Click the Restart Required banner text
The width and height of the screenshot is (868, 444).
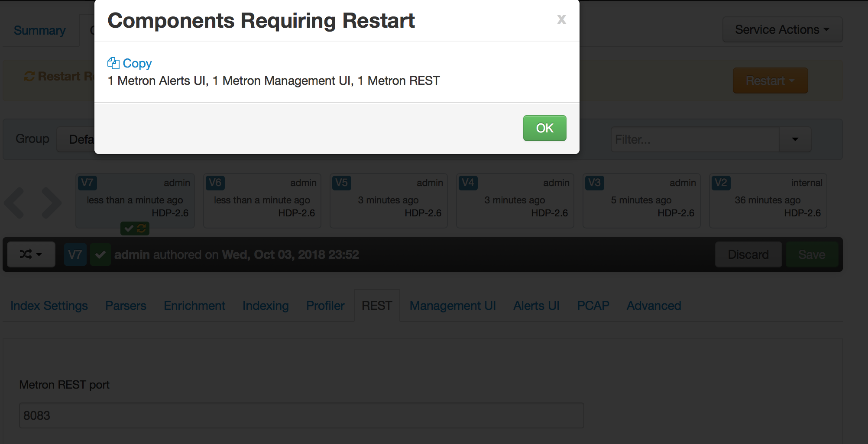[x=66, y=76]
